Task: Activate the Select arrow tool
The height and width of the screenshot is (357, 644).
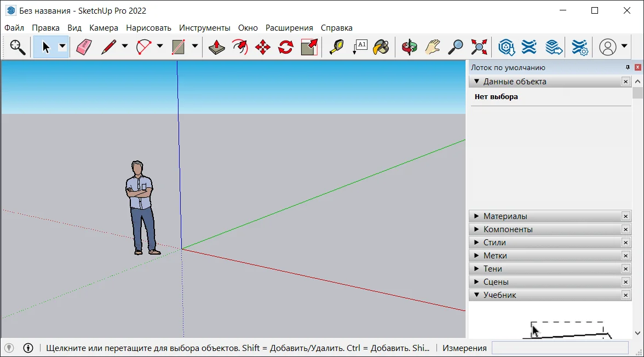Action: coord(45,47)
